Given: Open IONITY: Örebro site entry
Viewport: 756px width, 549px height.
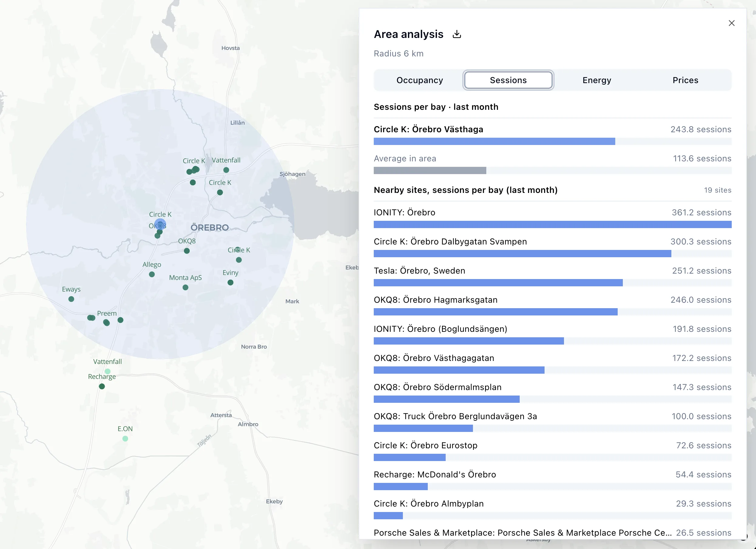Looking at the screenshot, I should 552,218.
